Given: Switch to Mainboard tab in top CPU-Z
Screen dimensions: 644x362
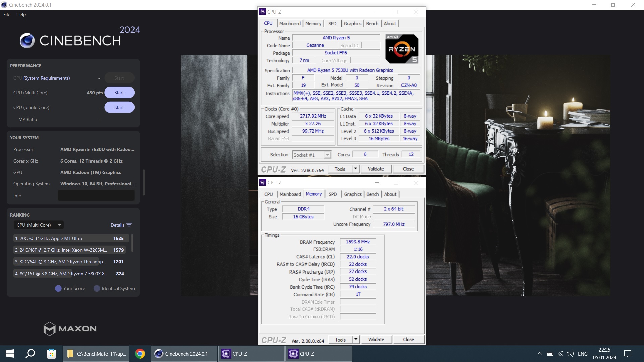Looking at the screenshot, I should 290,23.
